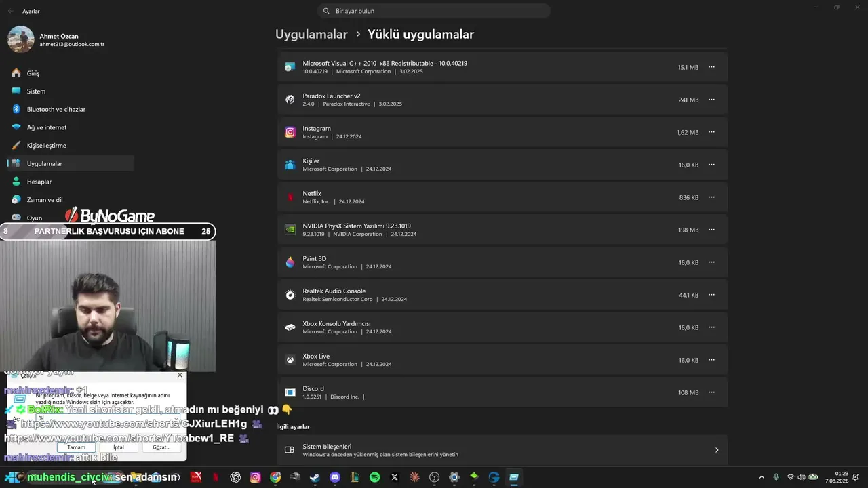Open more options for Realtek Audio Console
The height and width of the screenshot is (488, 868).
[x=711, y=295]
